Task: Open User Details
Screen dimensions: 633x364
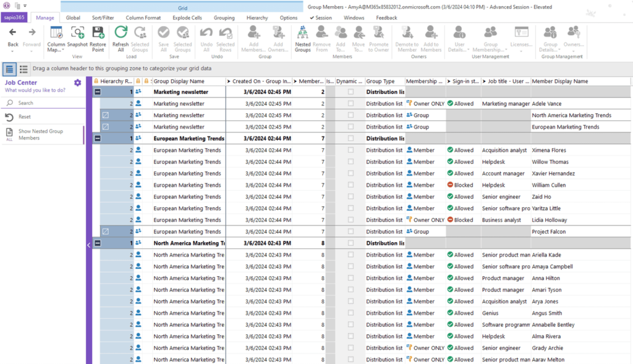Action: pyautogui.click(x=459, y=39)
